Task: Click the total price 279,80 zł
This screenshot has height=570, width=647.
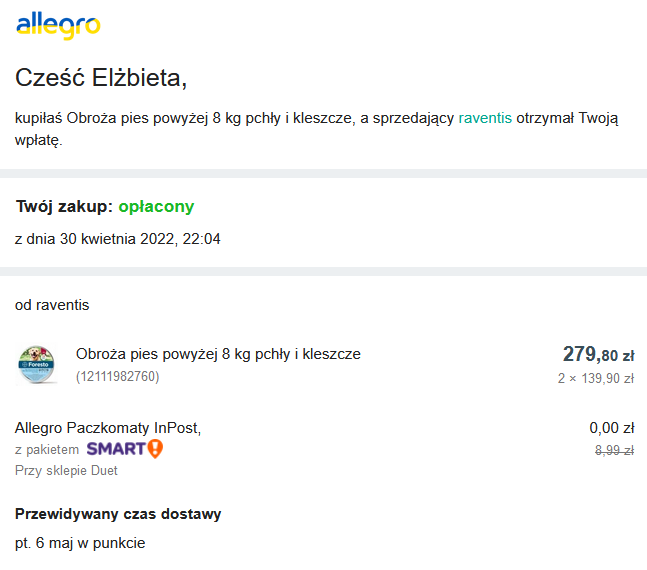Action: (x=598, y=354)
